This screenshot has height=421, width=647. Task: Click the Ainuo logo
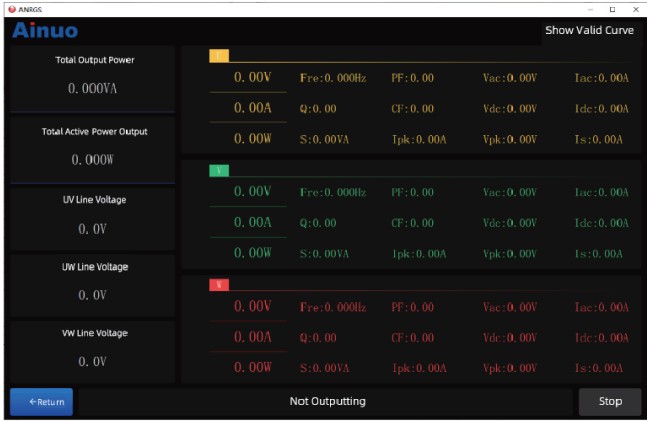tap(45, 31)
